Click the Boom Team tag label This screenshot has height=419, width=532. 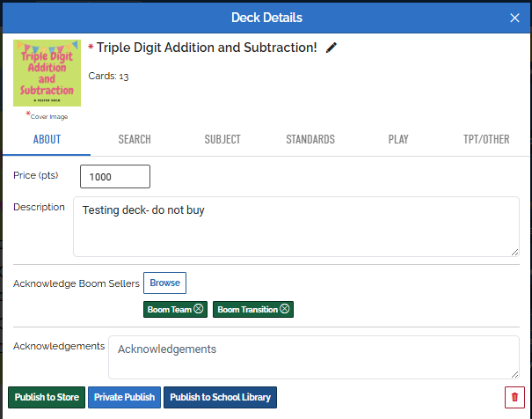[170, 309]
